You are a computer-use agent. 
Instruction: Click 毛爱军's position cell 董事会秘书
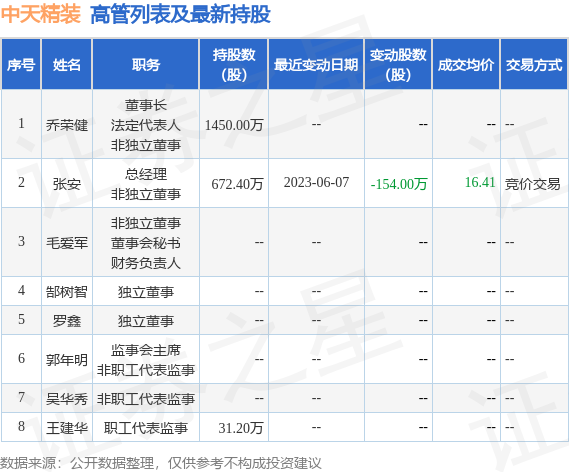click(146, 243)
